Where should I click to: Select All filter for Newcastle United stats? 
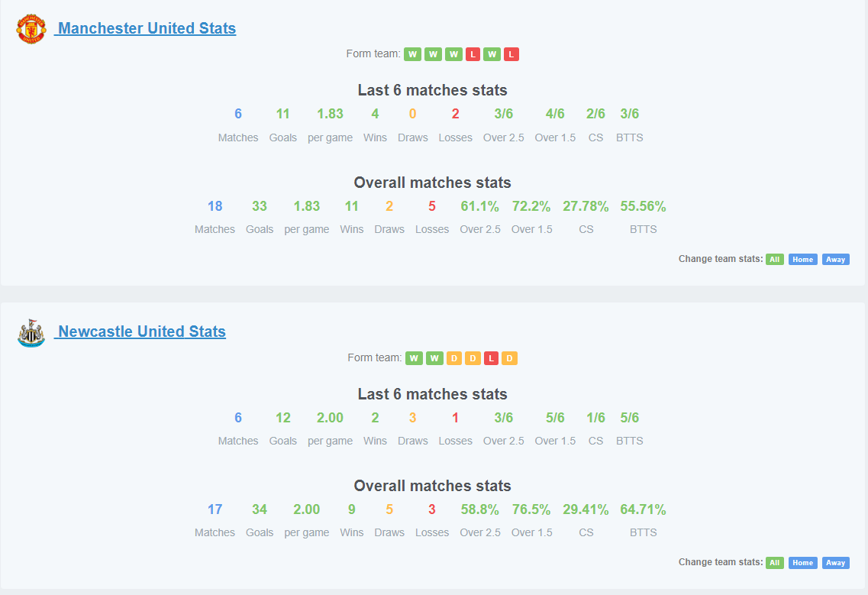point(774,563)
